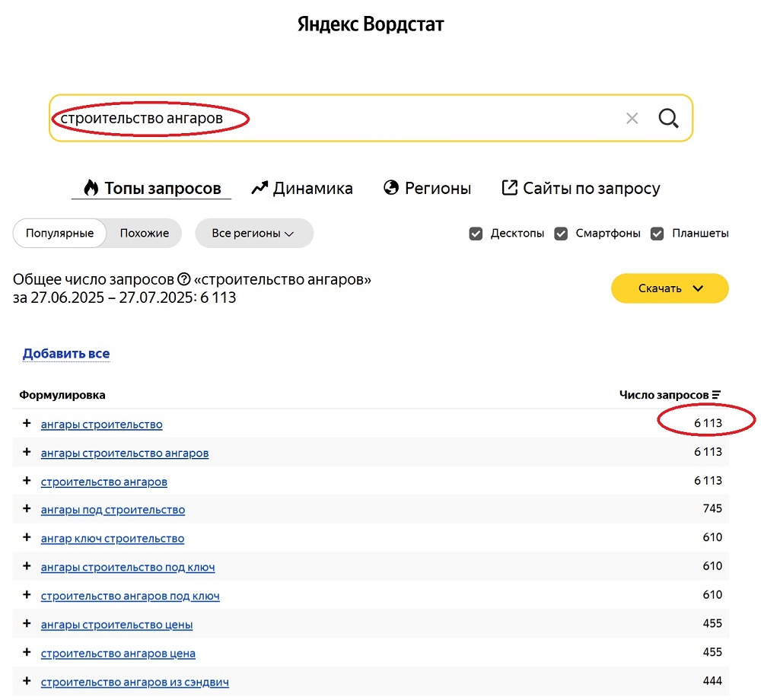Click the Формулировка column header

(62, 395)
